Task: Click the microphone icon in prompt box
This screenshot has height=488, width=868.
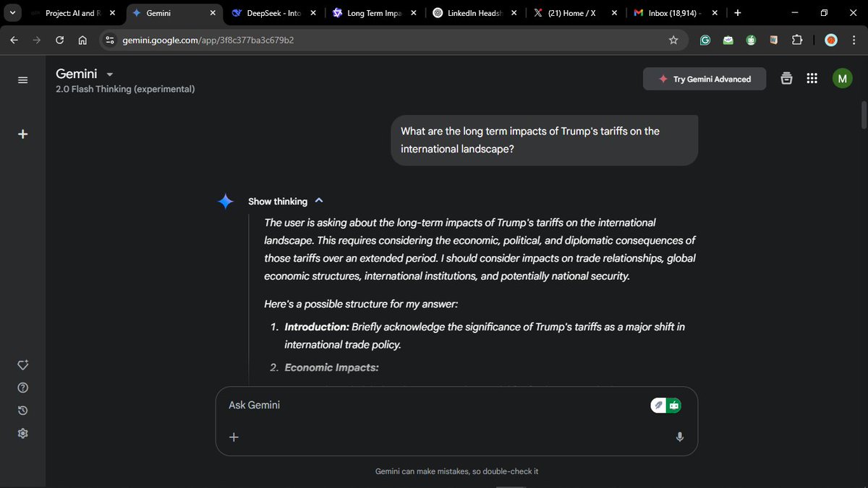Action: [680, 437]
